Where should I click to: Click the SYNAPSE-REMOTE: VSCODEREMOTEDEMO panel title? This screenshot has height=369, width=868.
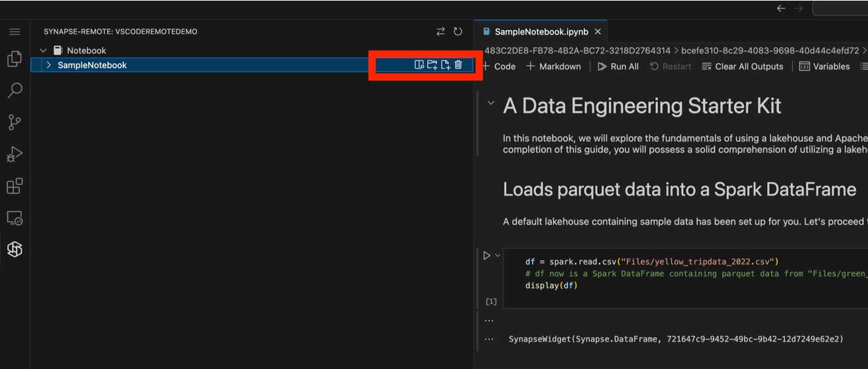coord(121,31)
